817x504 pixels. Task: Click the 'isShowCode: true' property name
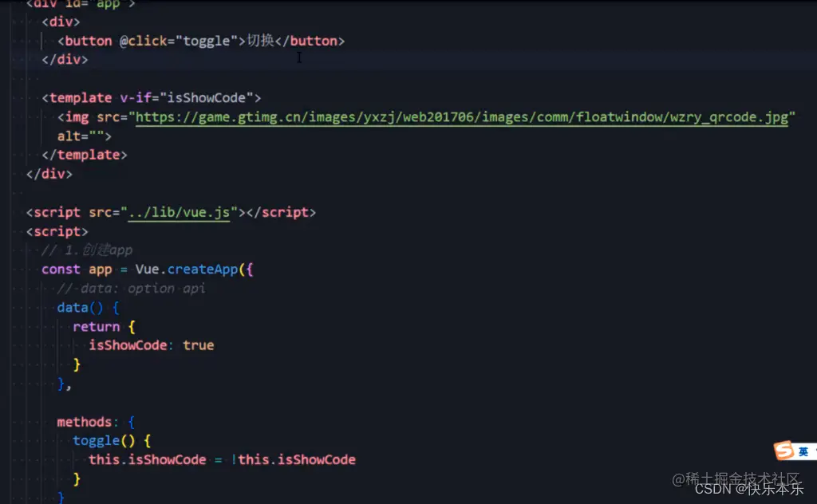(x=128, y=345)
